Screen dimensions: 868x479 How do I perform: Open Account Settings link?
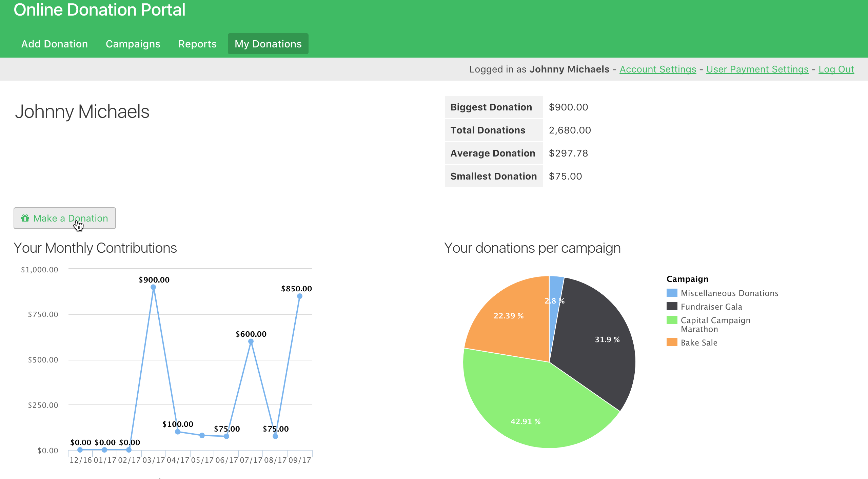[657, 69]
